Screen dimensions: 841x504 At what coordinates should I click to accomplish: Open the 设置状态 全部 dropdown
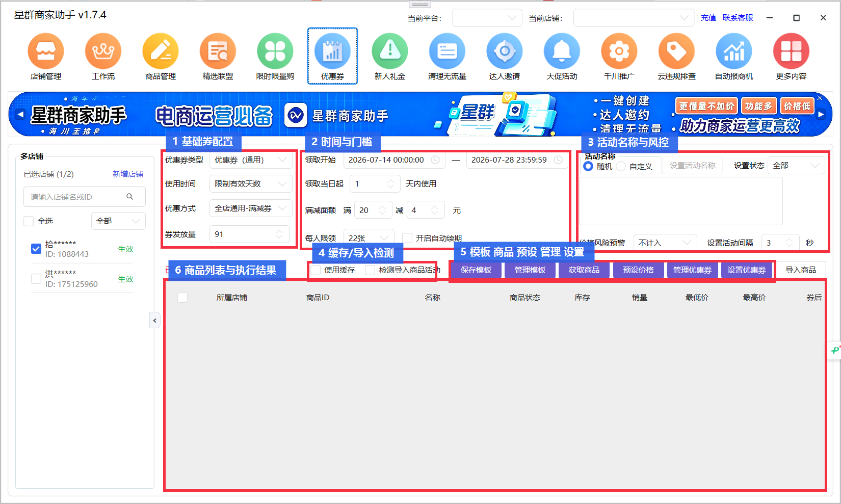click(x=796, y=166)
